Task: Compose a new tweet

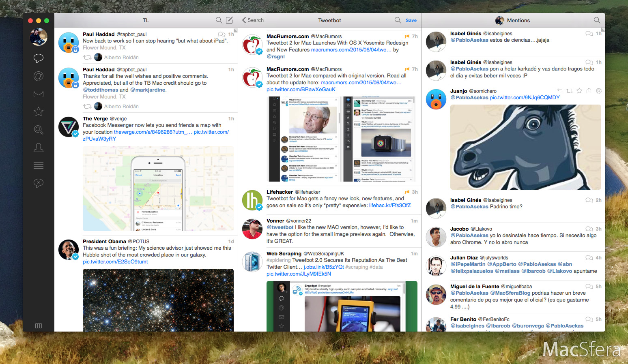Action: coord(229,20)
